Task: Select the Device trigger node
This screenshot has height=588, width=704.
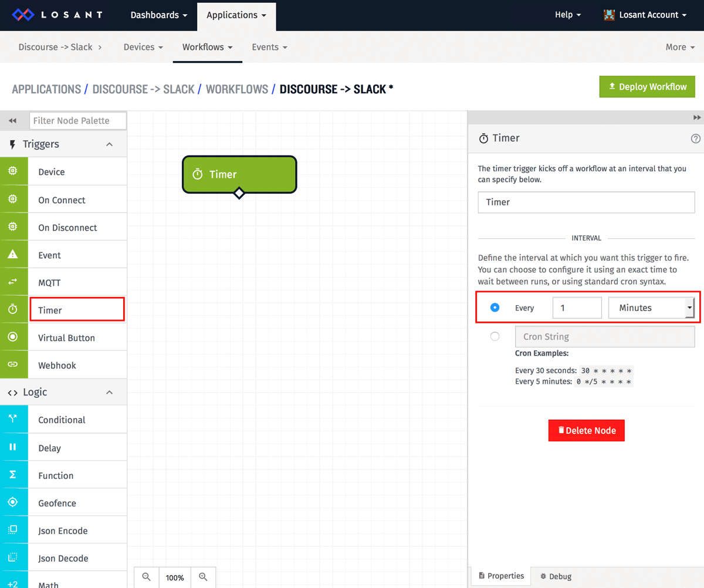Action: 63,171
